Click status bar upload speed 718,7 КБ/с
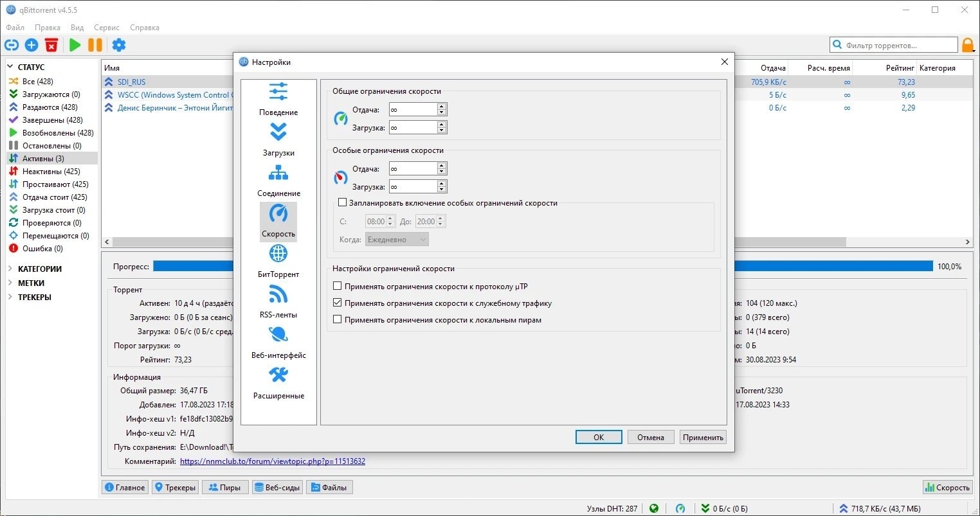This screenshot has height=516, width=980. pyautogui.click(x=880, y=508)
